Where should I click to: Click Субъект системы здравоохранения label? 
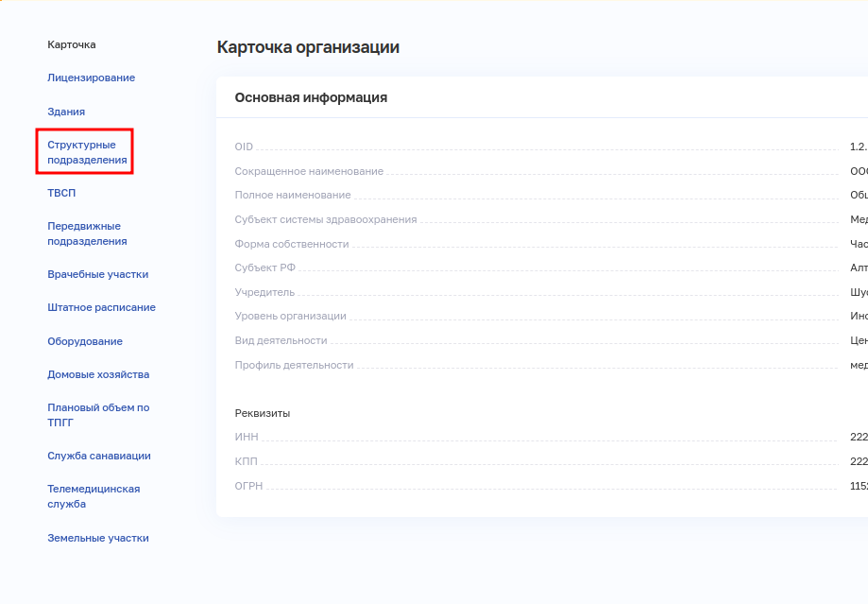(326, 219)
